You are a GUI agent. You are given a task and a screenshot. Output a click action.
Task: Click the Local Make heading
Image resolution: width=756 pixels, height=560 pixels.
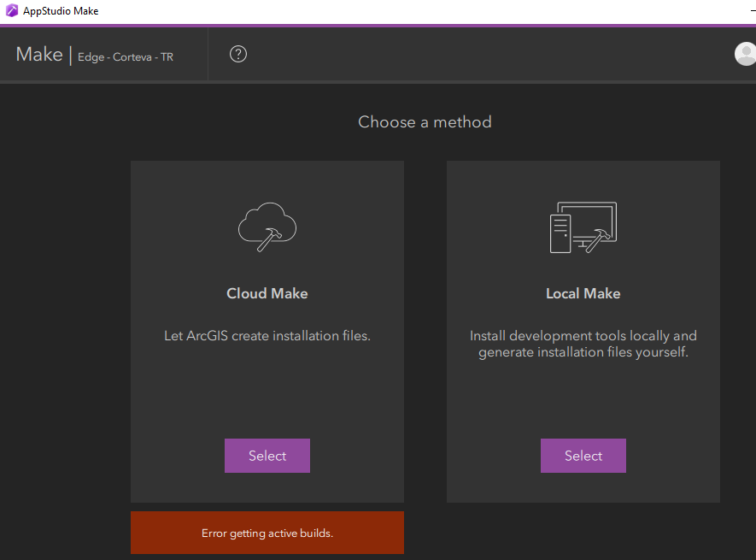(583, 293)
